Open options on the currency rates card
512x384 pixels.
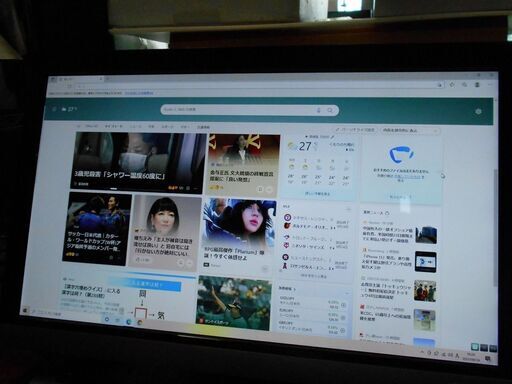(x=347, y=293)
